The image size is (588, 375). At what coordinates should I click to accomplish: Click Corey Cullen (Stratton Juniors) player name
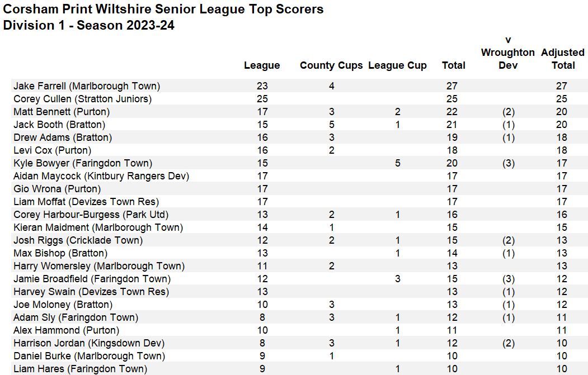[x=83, y=99]
